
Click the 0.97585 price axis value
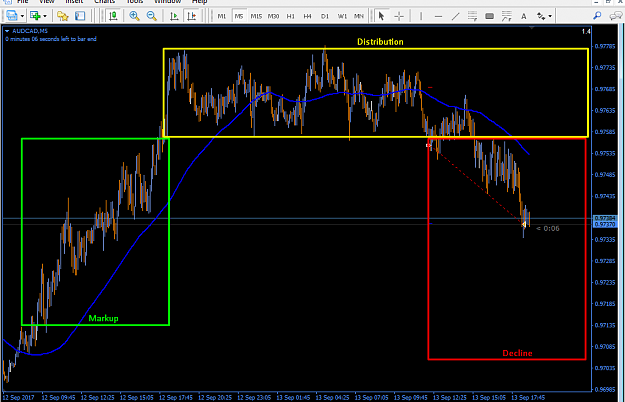tap(605, 132)
